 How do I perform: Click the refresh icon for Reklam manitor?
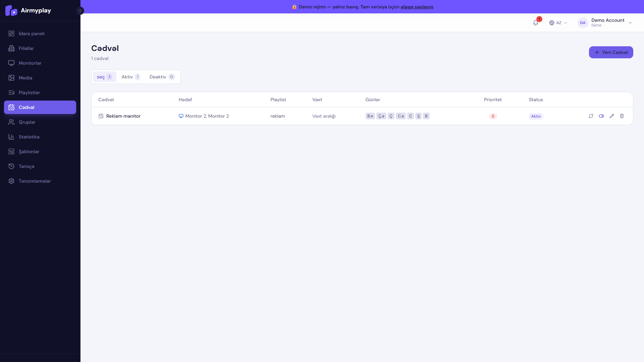(x=591, y=116)
